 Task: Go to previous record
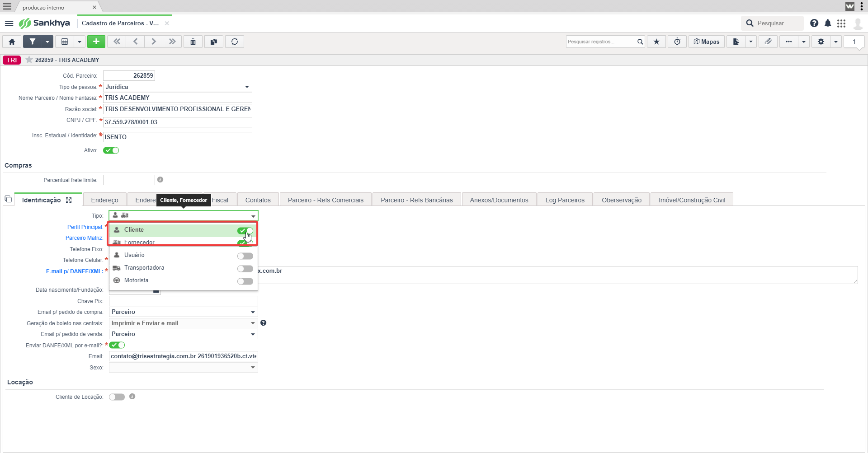tap(136, 42)
